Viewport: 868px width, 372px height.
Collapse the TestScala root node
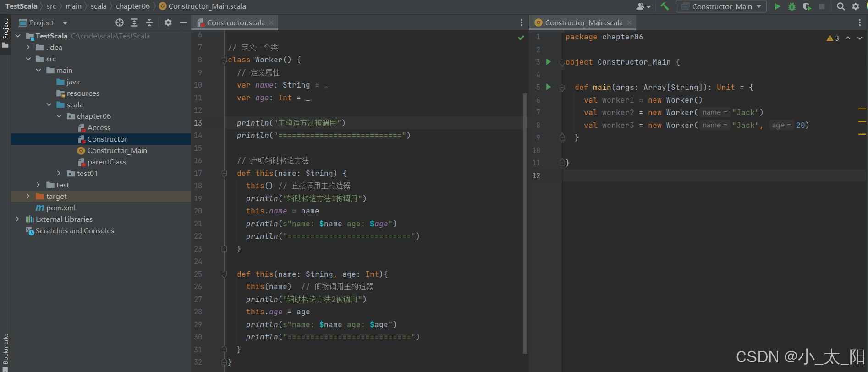tap(18, 36)
